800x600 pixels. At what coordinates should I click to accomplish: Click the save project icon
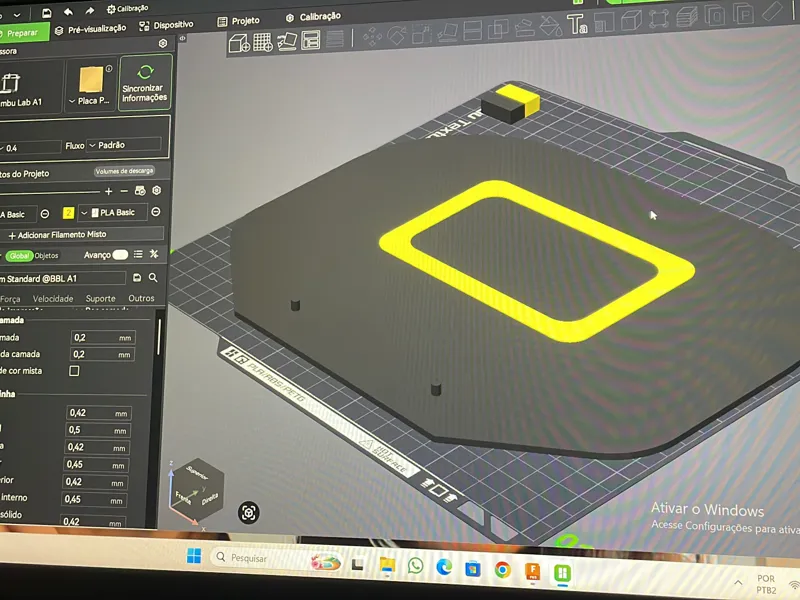click(x=46, y=13)
